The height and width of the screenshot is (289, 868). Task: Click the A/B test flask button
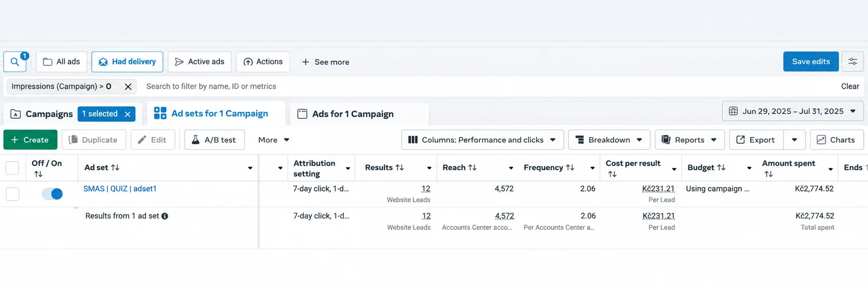214,140
